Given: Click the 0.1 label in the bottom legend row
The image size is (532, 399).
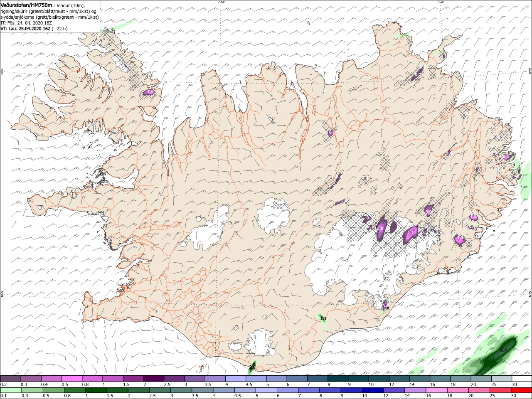Looking at the screenshot, I should (4, 396).
